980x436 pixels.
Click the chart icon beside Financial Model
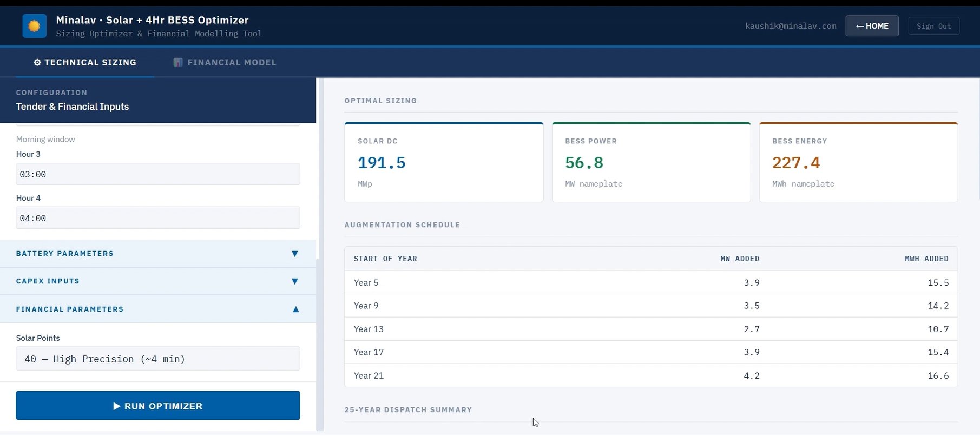tap(177, 62)
